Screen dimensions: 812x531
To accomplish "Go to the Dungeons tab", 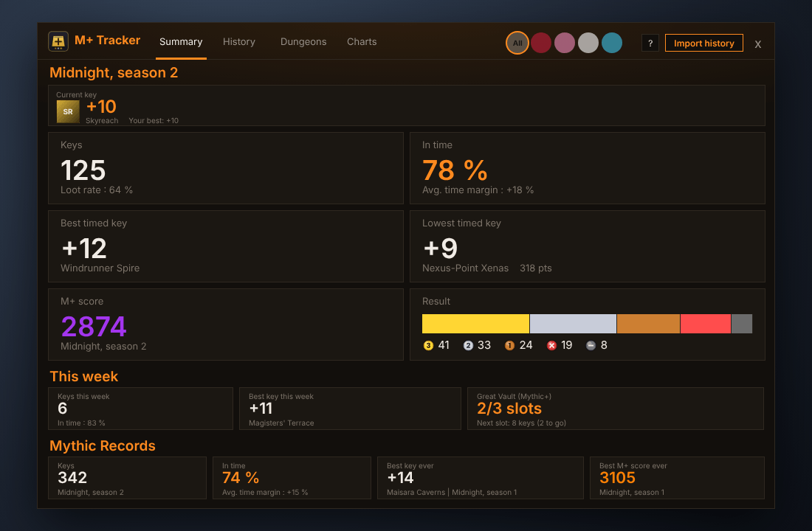I will click(x=303, y=42).
